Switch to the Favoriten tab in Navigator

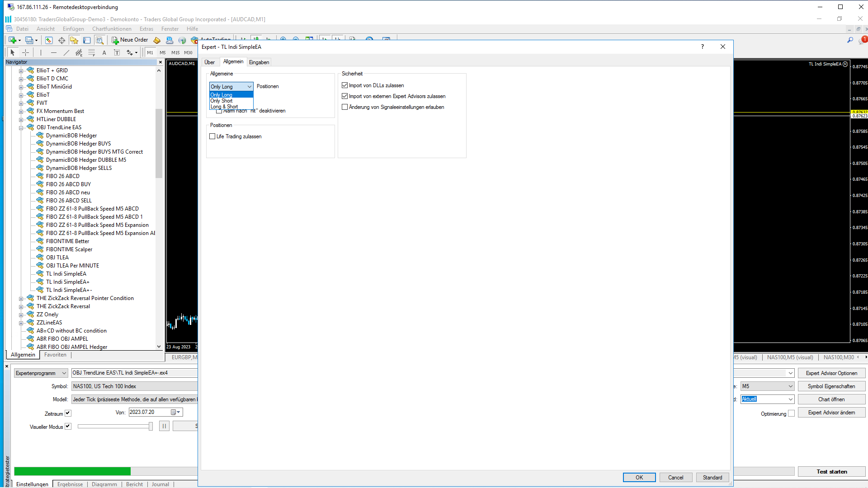point(55,355)
